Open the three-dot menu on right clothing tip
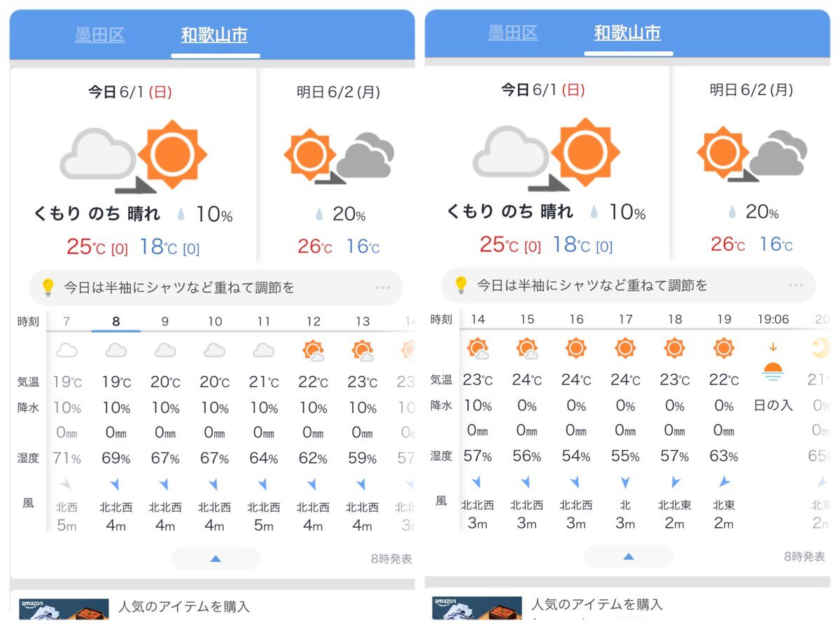This screenshot has height=630, width=840. (x=795, y=286)
